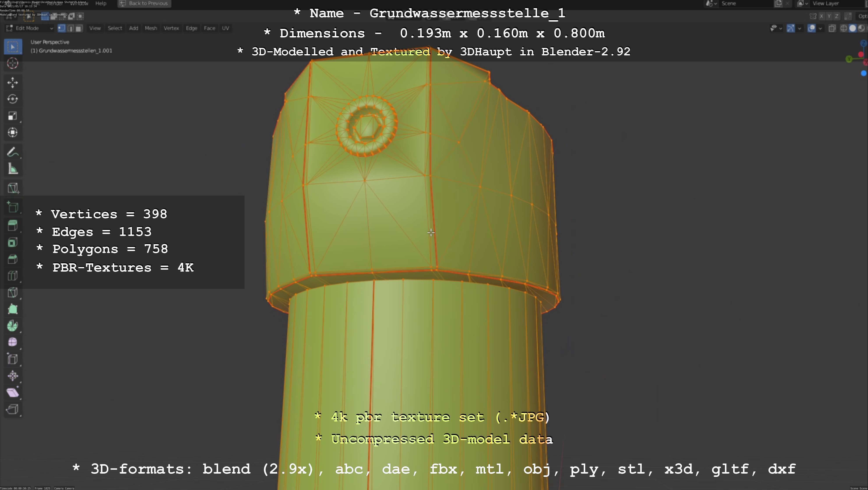Toggle X-Ray view

tap(832, 28)
